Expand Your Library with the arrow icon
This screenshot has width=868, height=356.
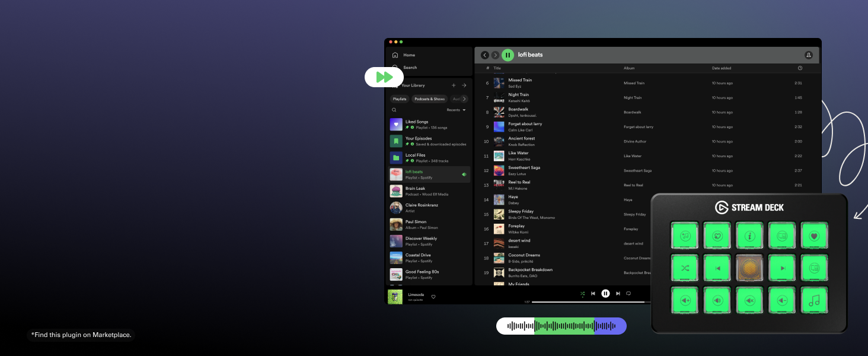464,85
